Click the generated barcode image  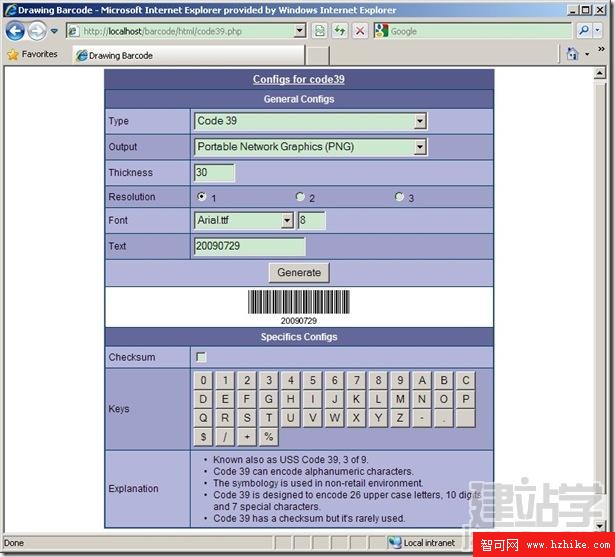298,308
